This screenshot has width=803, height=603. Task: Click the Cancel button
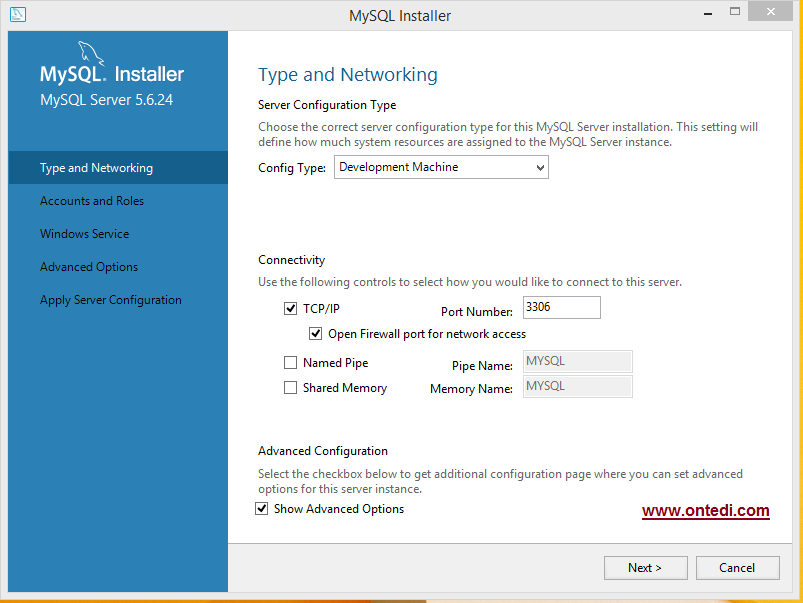[x=737, y=568]
